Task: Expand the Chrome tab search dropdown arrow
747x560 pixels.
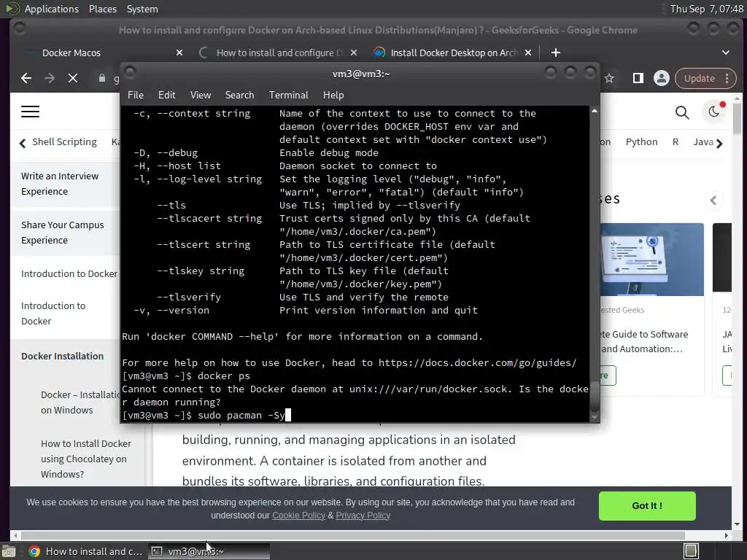Action: point(726,52)
